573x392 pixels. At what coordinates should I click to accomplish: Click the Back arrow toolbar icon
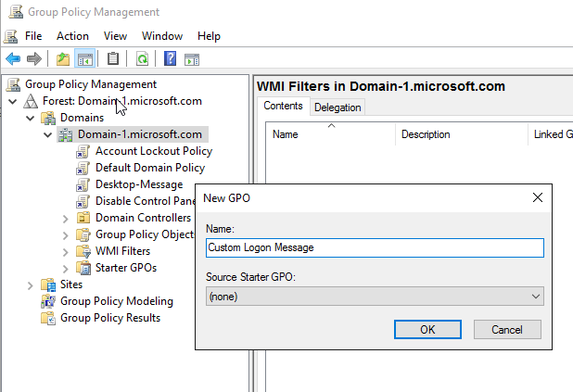(13, 58)
